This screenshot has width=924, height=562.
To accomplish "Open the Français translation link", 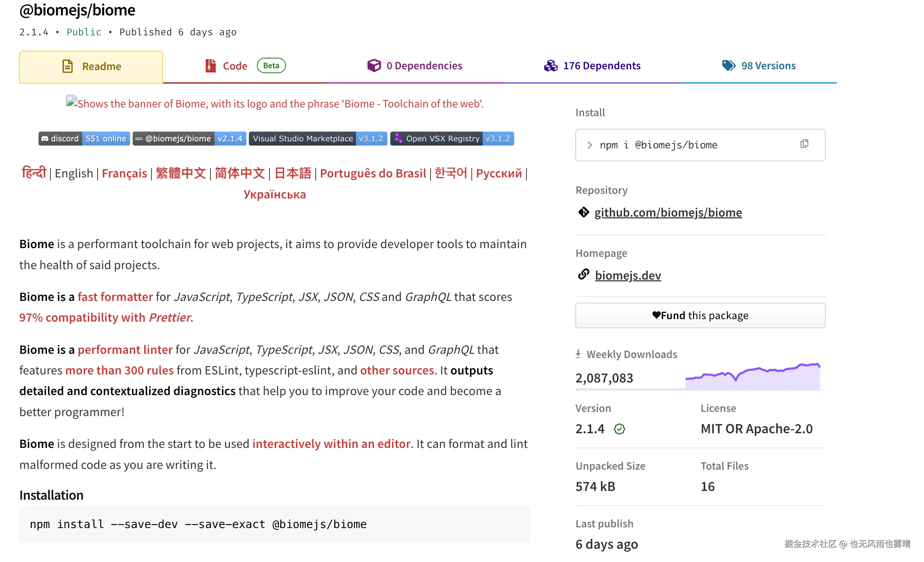I will tap(124, 173).
